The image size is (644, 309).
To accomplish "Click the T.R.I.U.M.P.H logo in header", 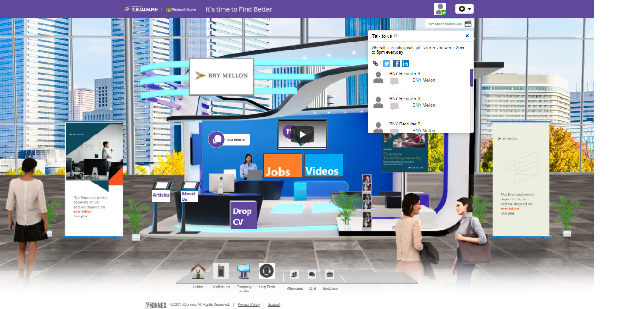I will [140, 9].
